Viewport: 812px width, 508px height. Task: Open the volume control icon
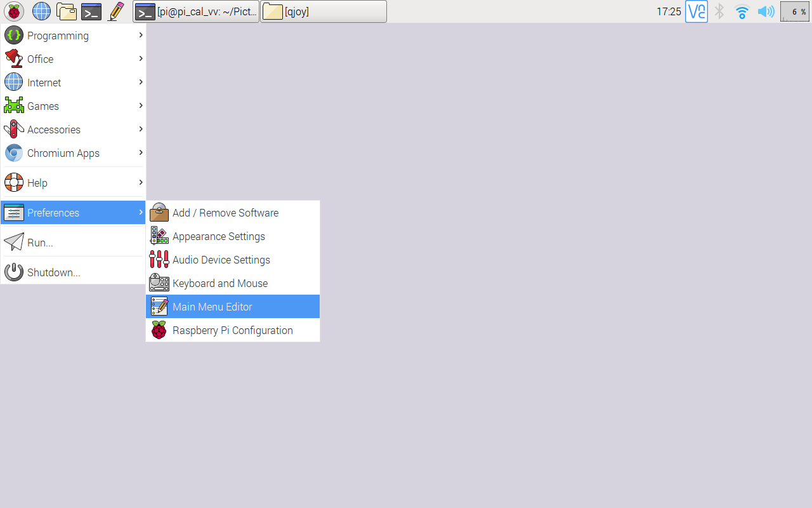[x=766, y=11]
